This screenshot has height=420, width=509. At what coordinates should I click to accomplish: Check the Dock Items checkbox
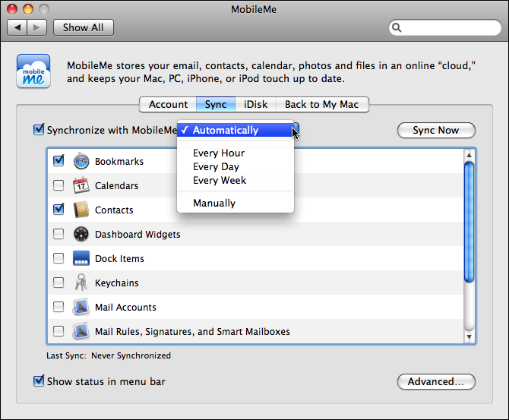click(58, 258)
